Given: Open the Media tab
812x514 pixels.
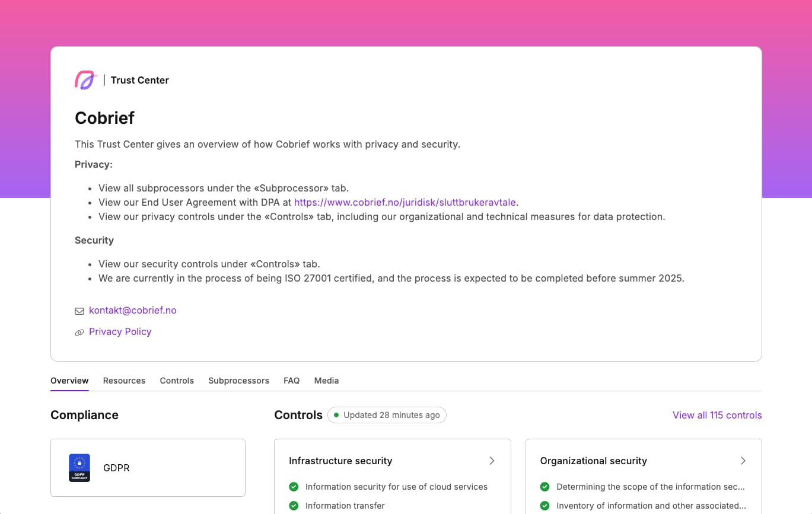Looking at the screenshot, I should 326,381.
